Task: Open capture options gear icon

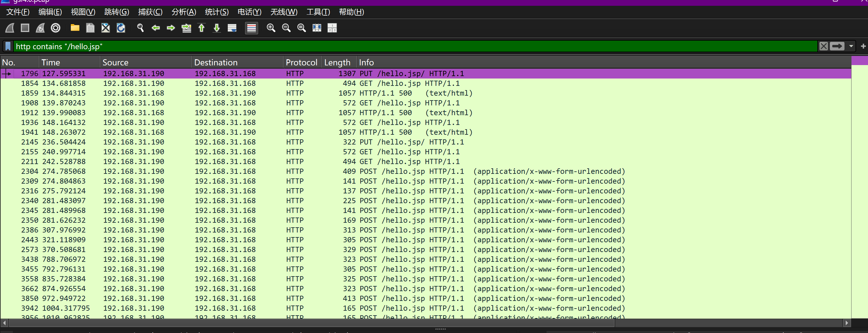Action: [56, 28]
